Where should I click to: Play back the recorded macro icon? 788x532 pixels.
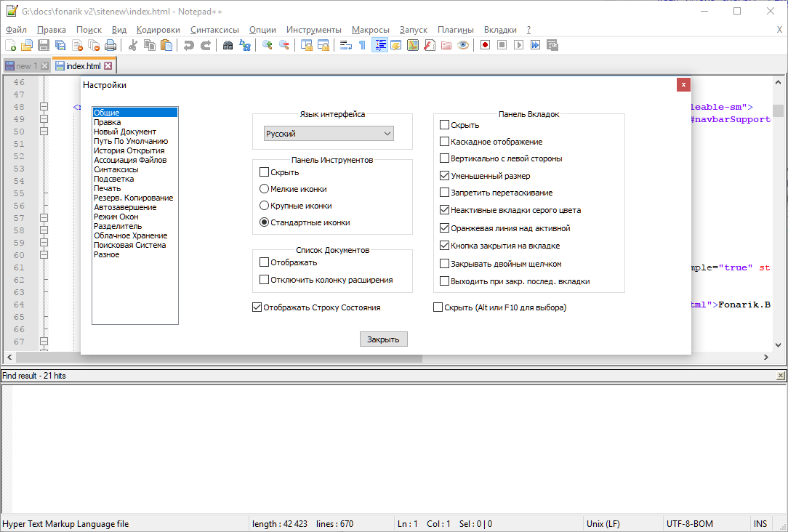518,45
